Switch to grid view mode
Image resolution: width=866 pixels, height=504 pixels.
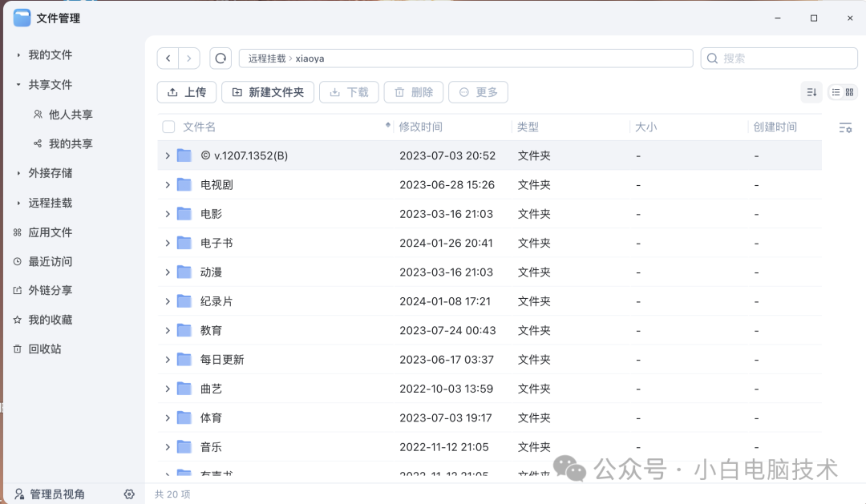848,92
